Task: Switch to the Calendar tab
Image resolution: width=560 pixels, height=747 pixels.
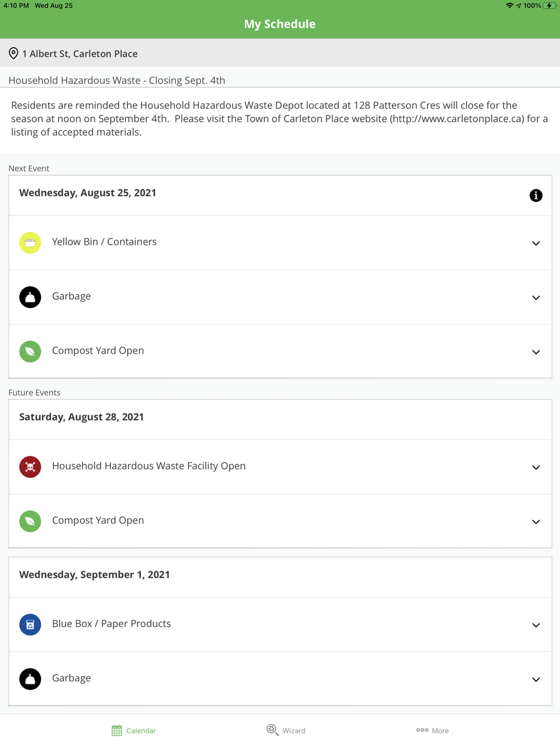Action: coord(134,730)
